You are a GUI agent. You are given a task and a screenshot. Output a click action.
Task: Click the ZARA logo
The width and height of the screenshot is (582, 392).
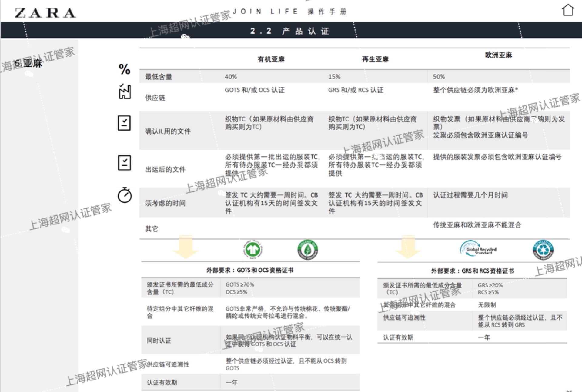tap(45, 13)
